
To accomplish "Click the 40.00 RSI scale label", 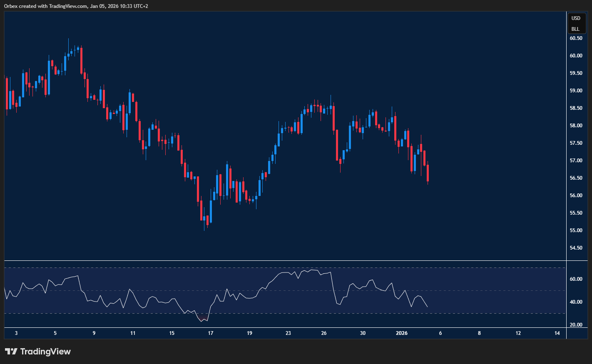I will click(x=576, y=302).
